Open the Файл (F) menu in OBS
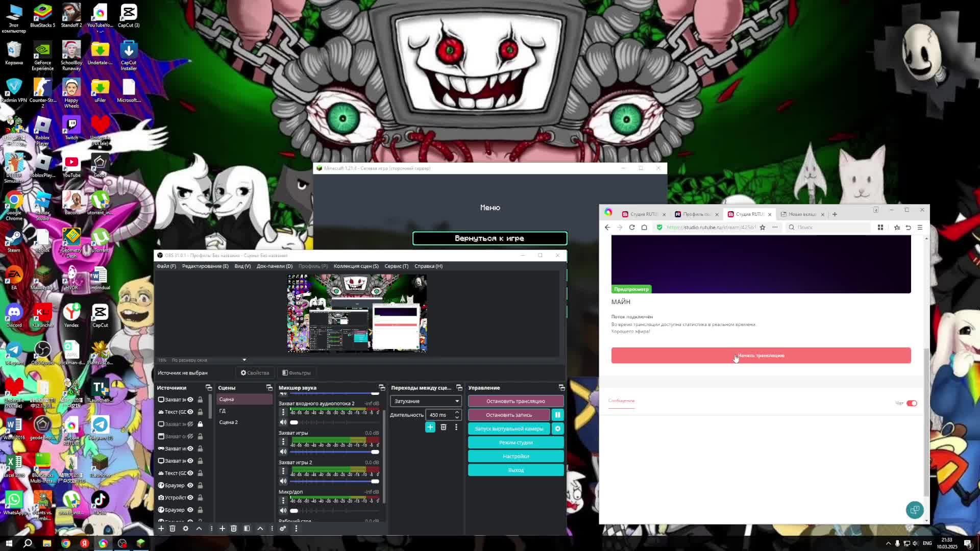The image size is (980, 551). [166, 266]
